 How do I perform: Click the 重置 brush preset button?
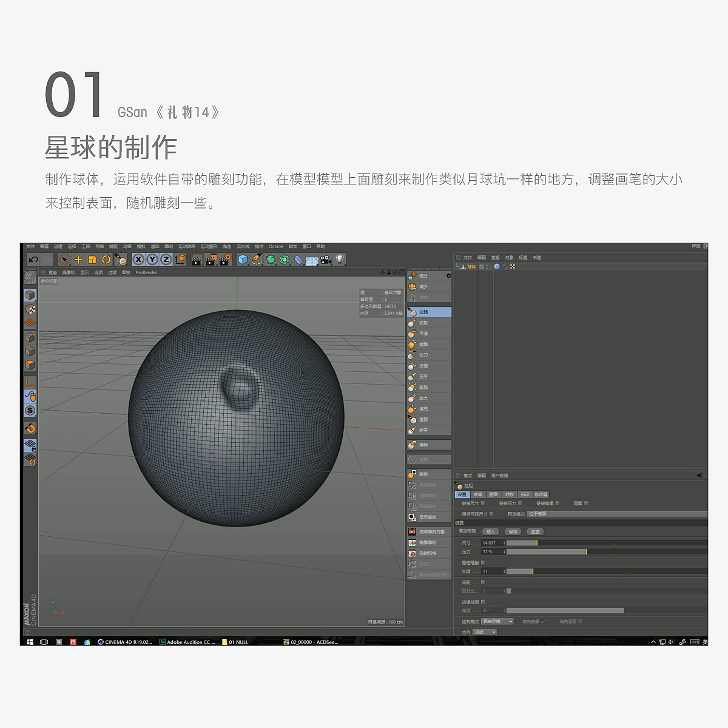pos(535,531)
